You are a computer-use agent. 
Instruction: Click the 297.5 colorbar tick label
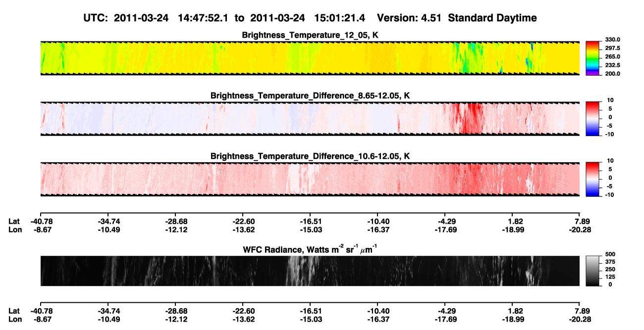tap(612, 48)
